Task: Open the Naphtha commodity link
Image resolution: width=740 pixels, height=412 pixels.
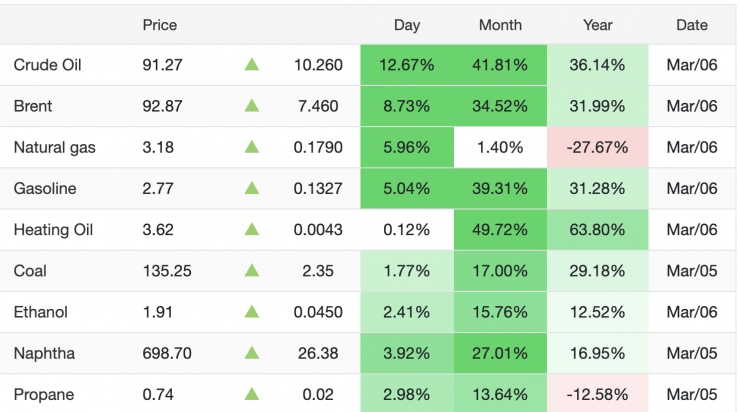Action: (x=44, y=352)
